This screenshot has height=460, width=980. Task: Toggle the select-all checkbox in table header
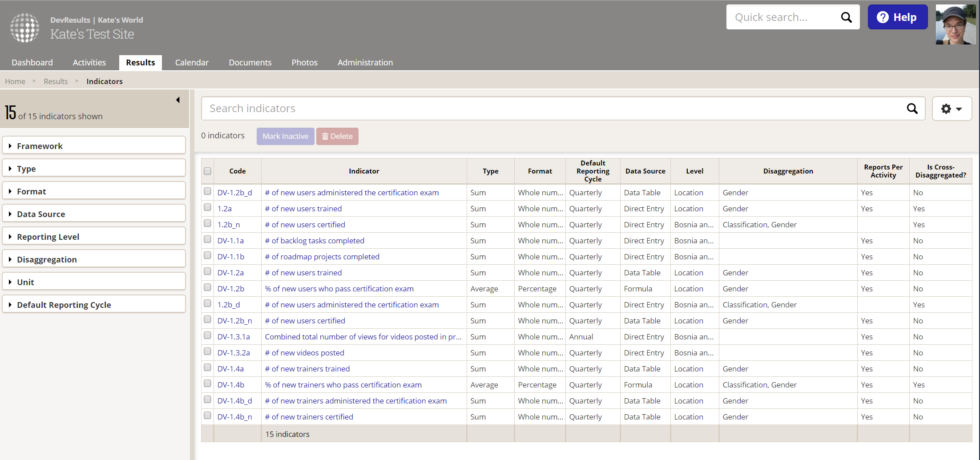[207, 171]
